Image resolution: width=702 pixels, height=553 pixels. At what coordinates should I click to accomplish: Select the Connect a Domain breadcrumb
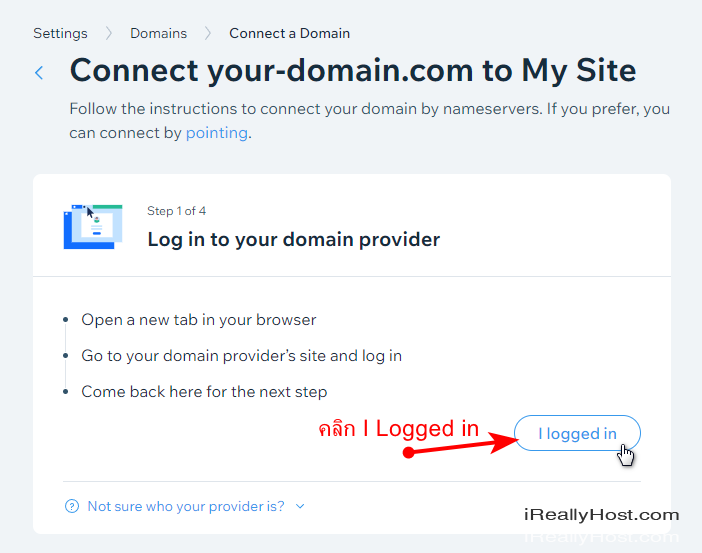(x=289, y=33)
